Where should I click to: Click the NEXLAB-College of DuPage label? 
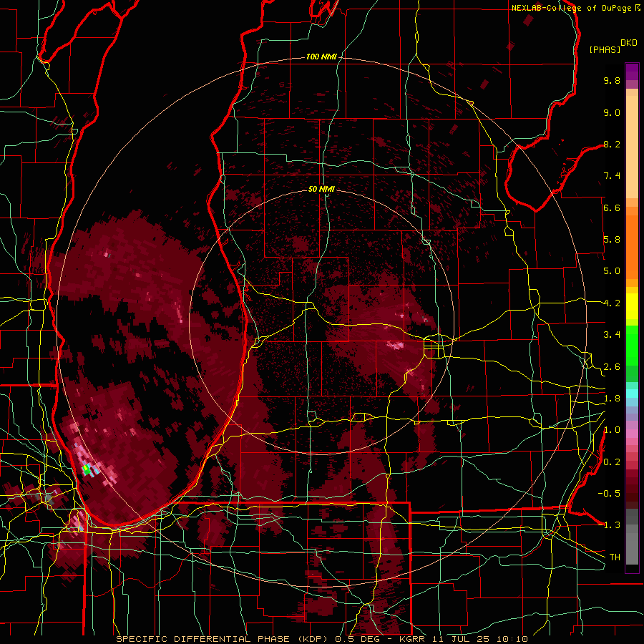pyautogui.click(x=572, y=8)
